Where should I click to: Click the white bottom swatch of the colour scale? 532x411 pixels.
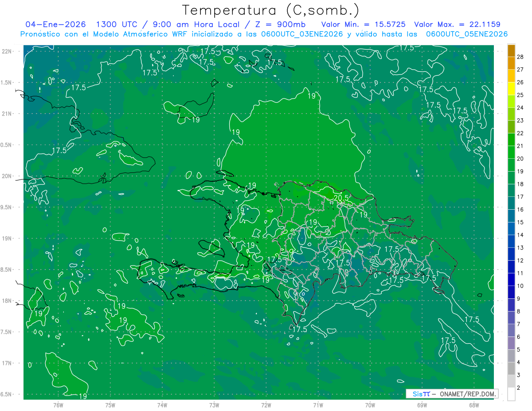(x=511, y=394)
